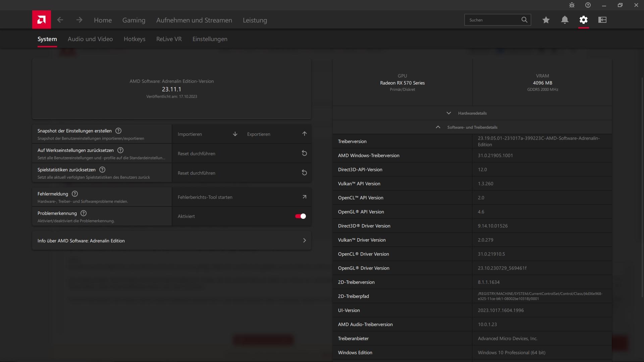This screenshot has width=644, height=362.
Task: Click the Exportieren button
Action: coord(277,134)
